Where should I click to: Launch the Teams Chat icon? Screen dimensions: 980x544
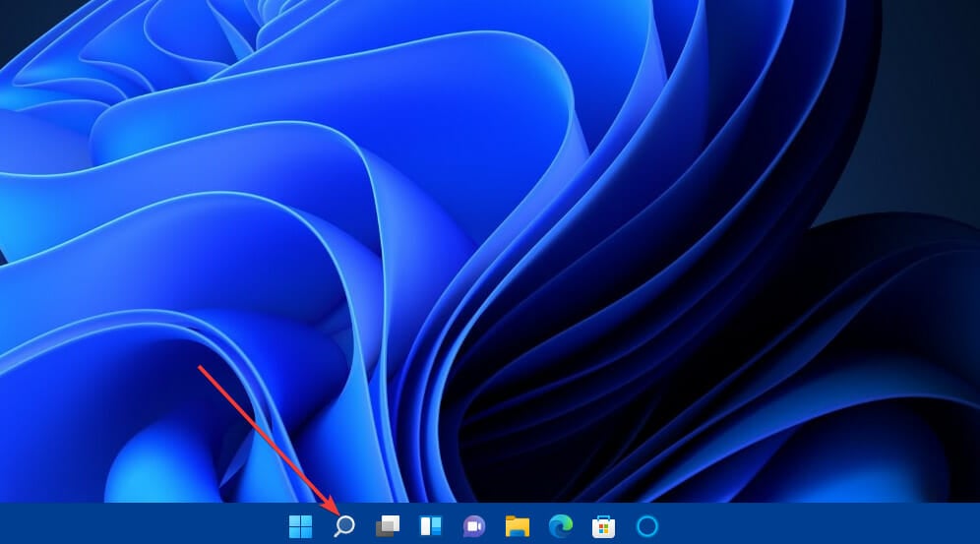coord(473,526)
